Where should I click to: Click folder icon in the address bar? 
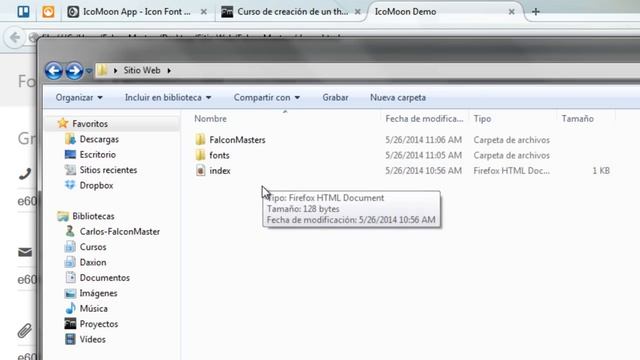[102, 70]
